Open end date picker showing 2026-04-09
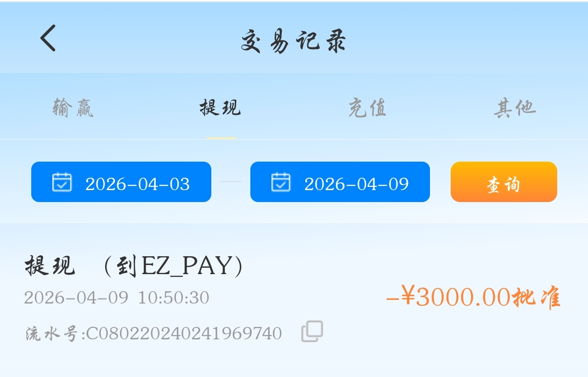588x377 pixels. point(340,182)
